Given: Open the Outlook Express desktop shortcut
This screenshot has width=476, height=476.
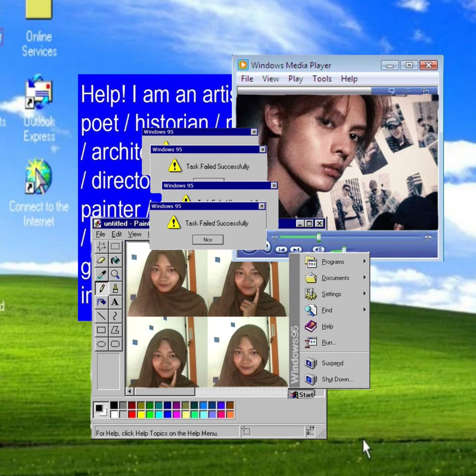Looking at the screenshot, I should 39,109.
